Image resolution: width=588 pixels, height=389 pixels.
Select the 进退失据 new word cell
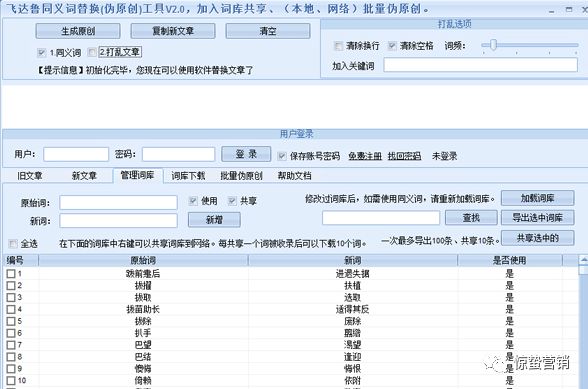(352, 274)
